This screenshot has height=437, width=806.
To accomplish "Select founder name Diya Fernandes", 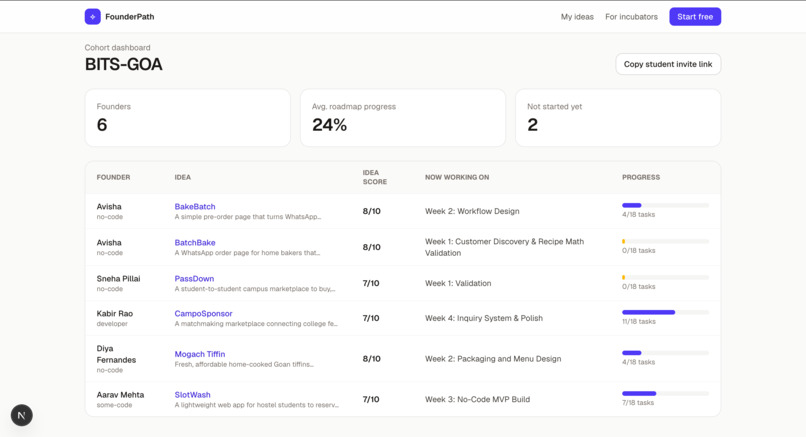I will coord(116,354).
